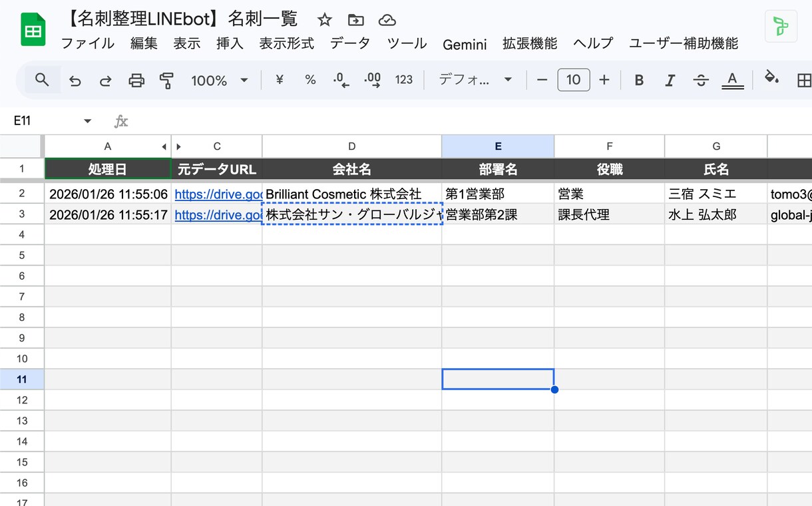Click the move to folder icon

tap(356, 20)
